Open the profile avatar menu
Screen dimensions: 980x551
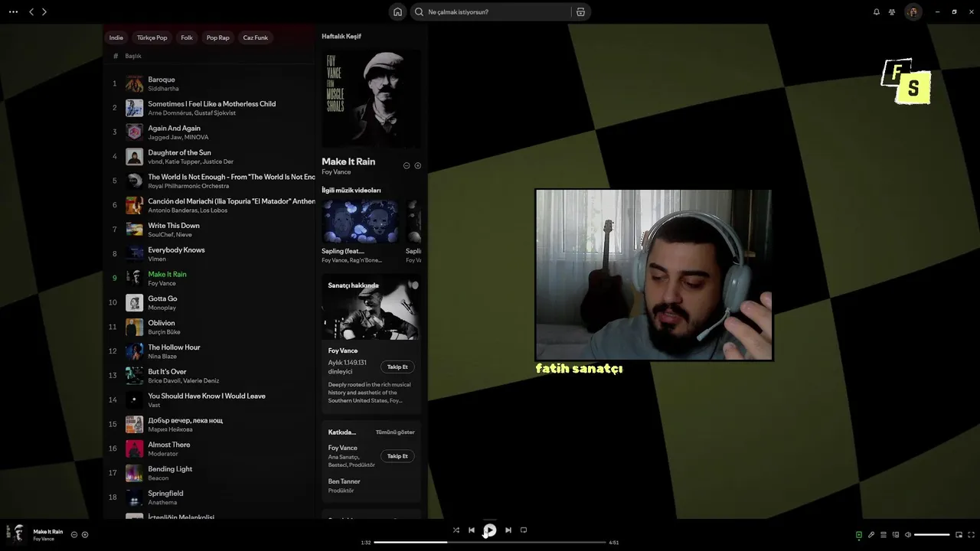[x=913, y=11]
